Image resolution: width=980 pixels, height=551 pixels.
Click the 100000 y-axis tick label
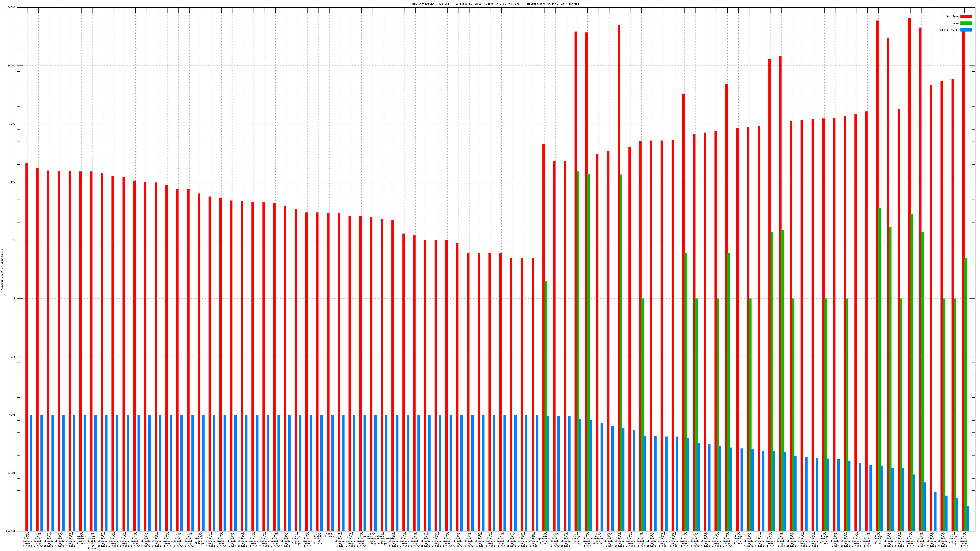click(x=11, y=8)
